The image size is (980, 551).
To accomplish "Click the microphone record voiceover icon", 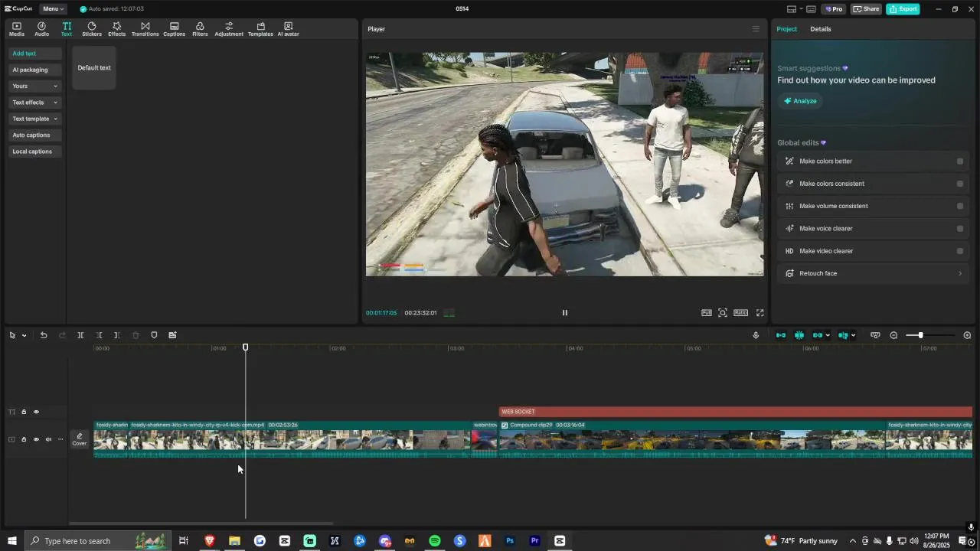I will pos(756,335).
